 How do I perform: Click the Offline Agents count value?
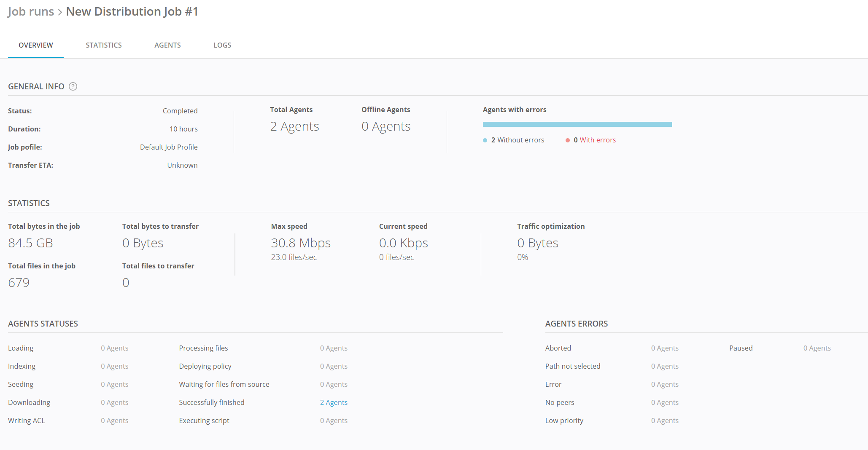[x=386, y=126]
